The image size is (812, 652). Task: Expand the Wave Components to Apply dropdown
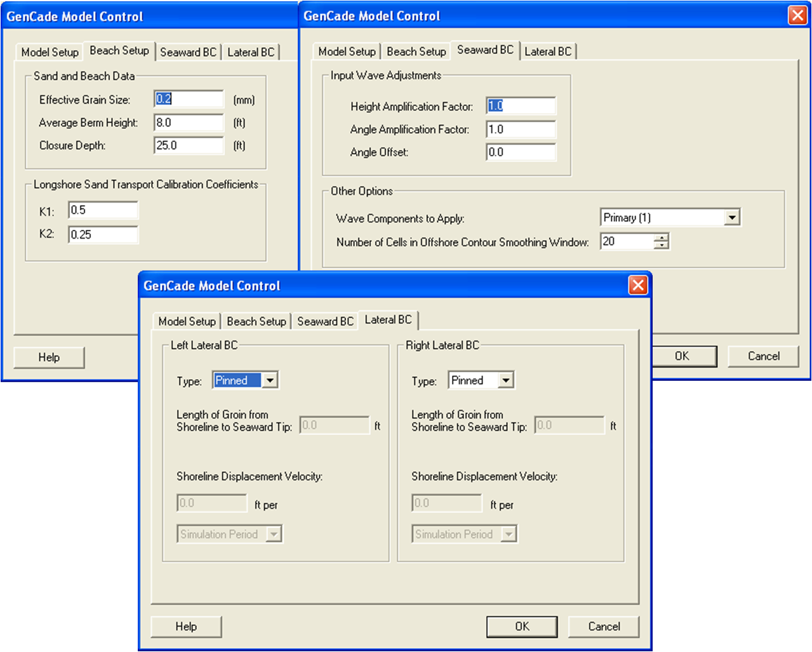732,218
